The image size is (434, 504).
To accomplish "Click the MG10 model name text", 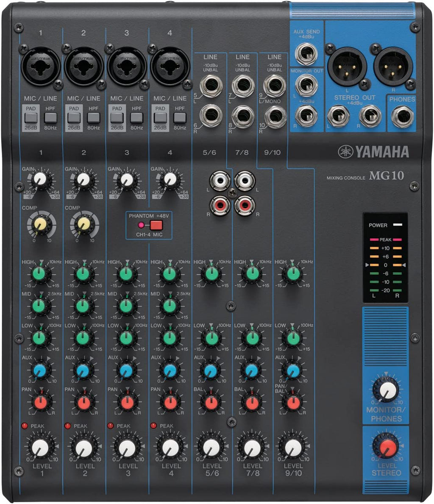I will point(386,175).
